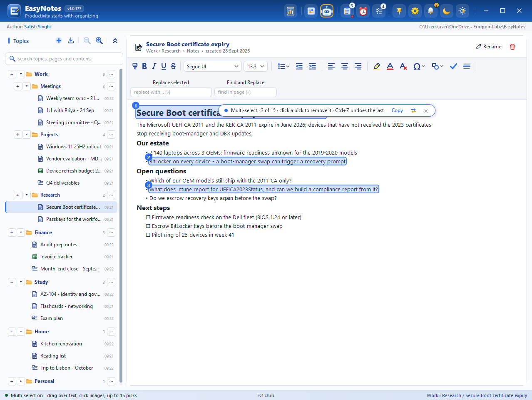Screen dimensions: 532x400
Task: Open the Omega special characters dropdown
Action: tap(419, 66)
